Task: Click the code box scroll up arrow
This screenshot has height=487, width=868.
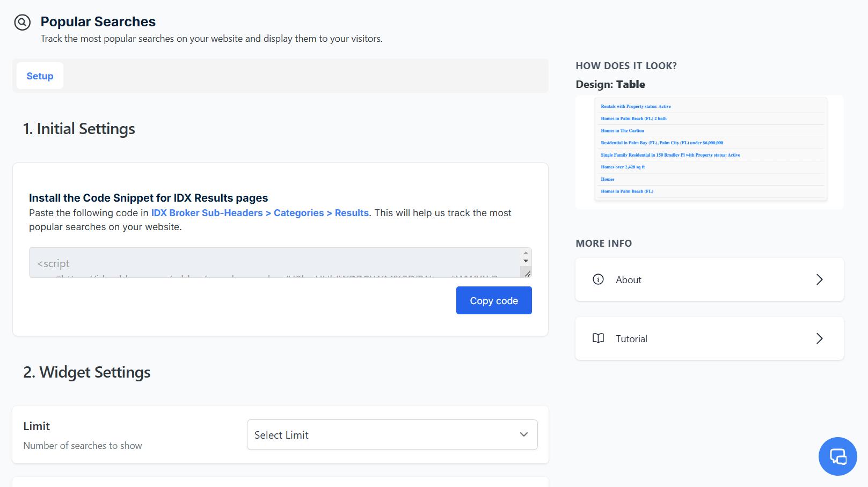Action: [x=526, y=253]
